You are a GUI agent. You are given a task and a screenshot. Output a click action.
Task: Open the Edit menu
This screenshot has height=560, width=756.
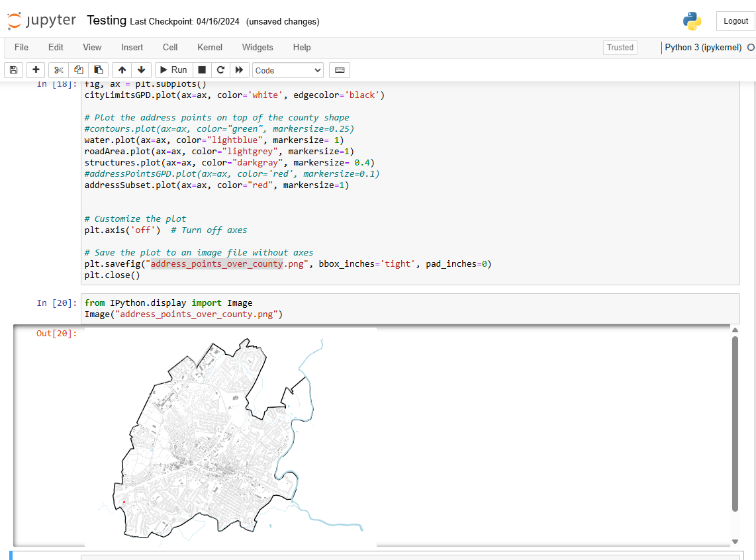pos(56,47)
